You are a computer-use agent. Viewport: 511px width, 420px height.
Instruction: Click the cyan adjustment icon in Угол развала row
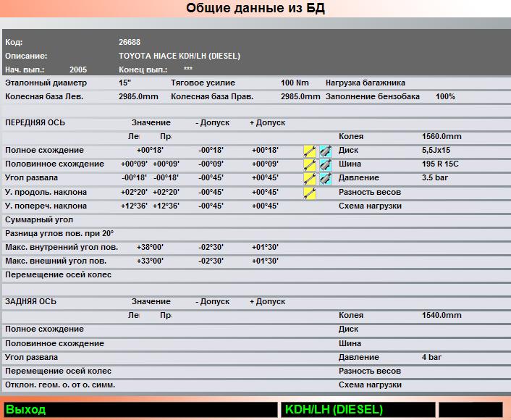pyautogui.click(x=326, y=179)
